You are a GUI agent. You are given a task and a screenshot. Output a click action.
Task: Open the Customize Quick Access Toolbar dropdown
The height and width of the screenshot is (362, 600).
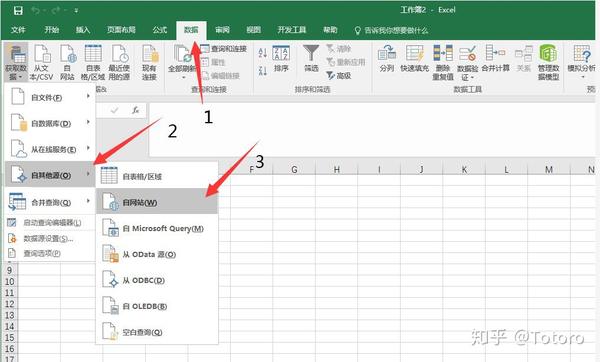76,11
